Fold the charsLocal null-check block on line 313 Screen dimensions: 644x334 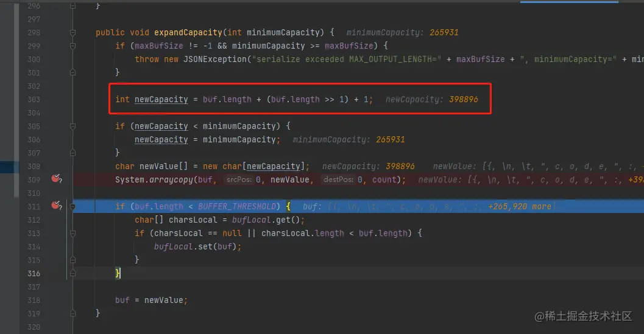tap(73, 234)
